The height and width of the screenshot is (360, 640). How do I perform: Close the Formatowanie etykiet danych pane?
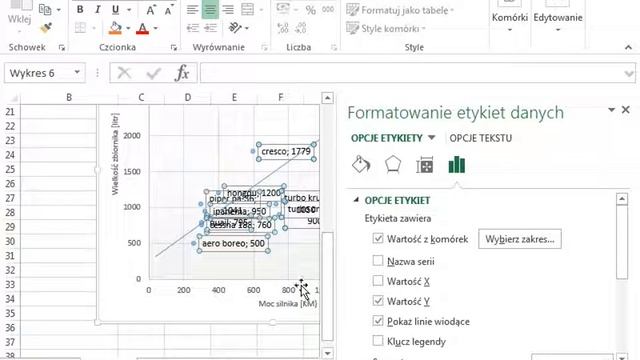tap(626, 110)
